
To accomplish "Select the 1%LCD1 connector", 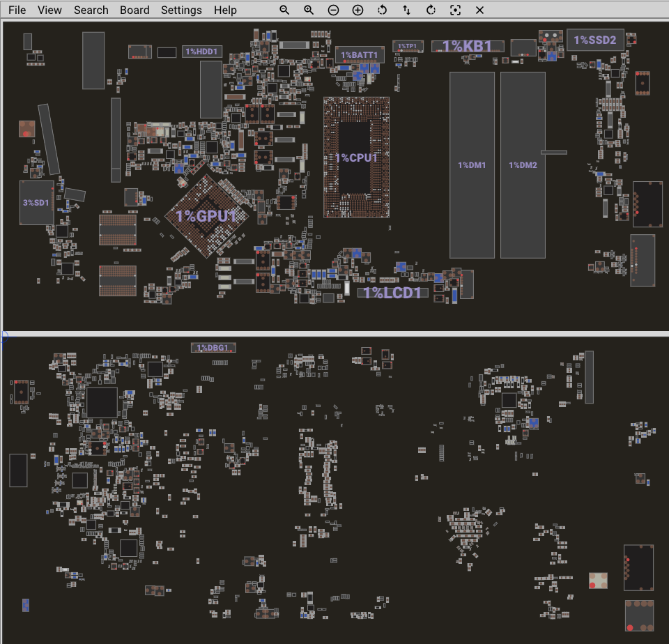I will tap(393, 293).
